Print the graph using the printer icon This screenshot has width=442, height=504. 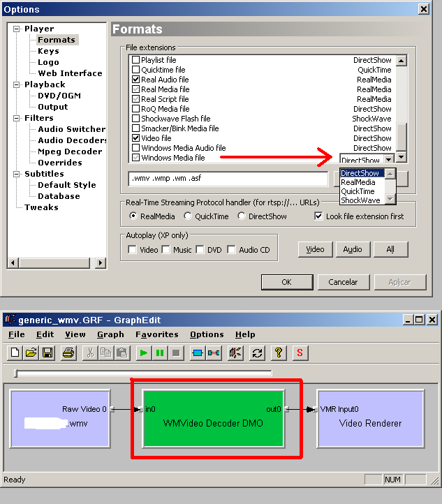pyautogui.click(x=68, y=353)
